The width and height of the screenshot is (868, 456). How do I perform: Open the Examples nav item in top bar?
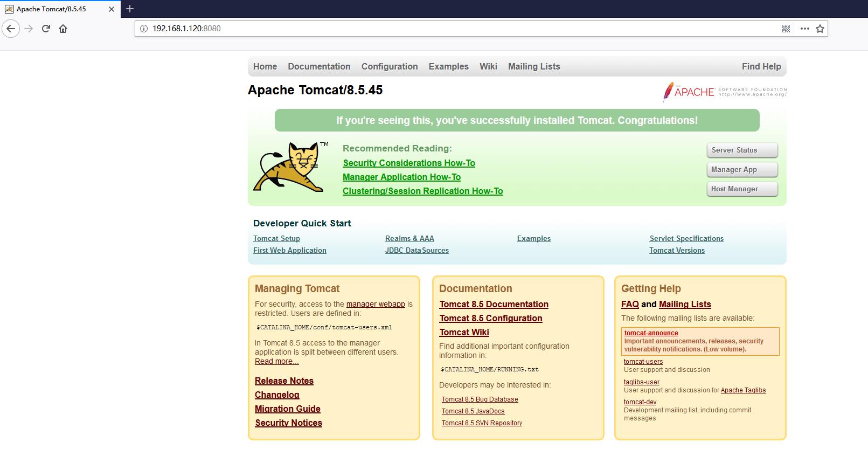tap(449, 66)
